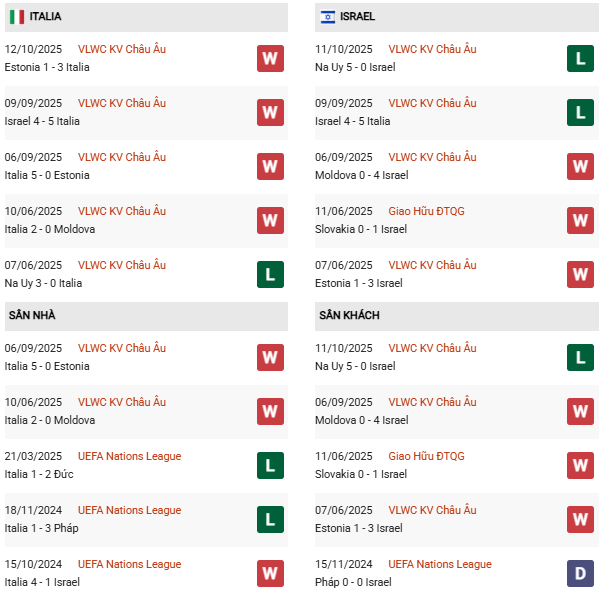
Task: Select the ISRAEL team header
Action: (x=357, y=17)
